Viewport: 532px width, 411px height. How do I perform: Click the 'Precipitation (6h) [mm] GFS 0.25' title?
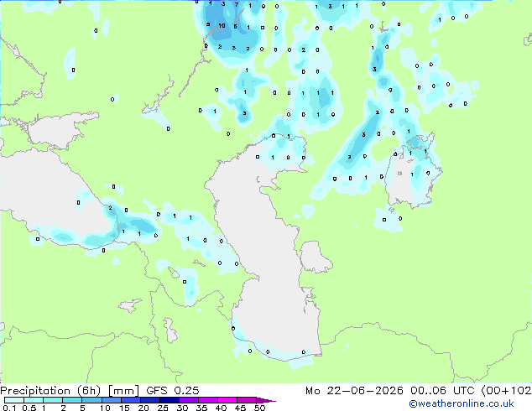(100, 391)
